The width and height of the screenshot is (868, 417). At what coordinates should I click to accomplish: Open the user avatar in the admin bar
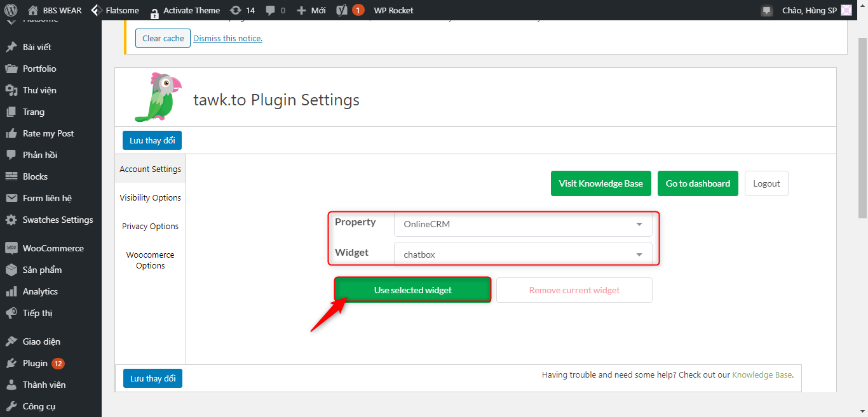pyautogui.click(x=846, y=10)
